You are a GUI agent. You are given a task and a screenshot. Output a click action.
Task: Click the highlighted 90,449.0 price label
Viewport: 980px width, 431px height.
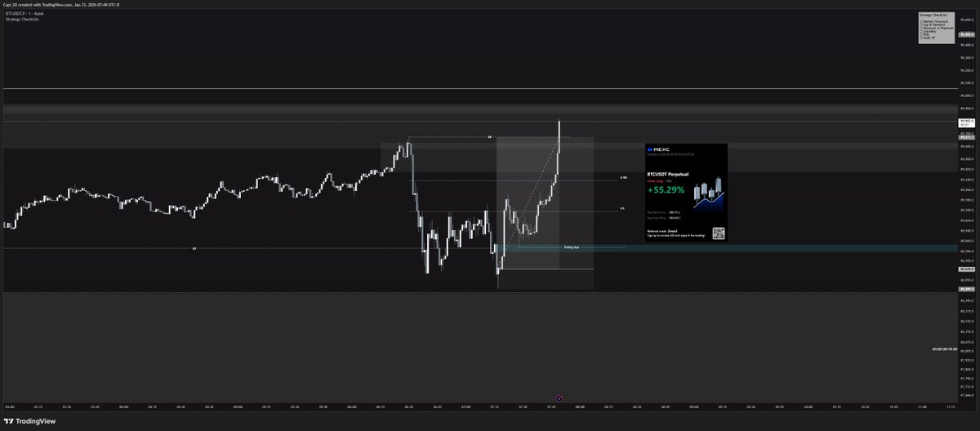[967, 34]
